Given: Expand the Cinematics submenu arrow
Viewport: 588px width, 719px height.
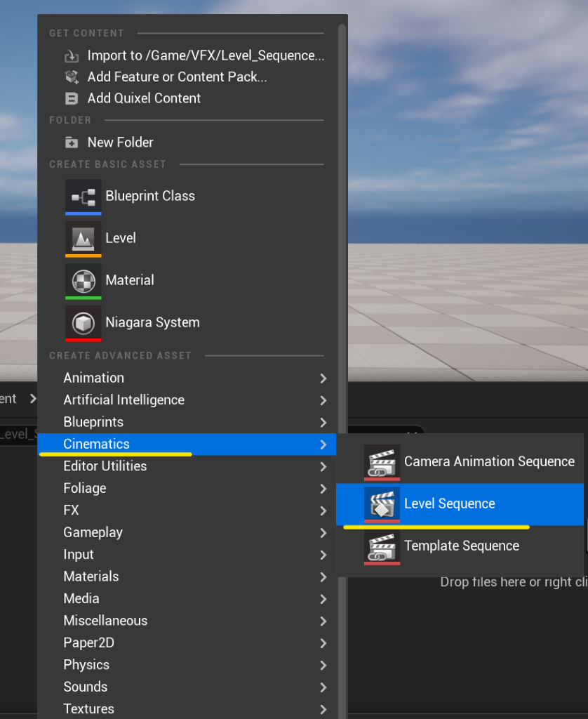Looking at the screenshot, I should (323, 444).
